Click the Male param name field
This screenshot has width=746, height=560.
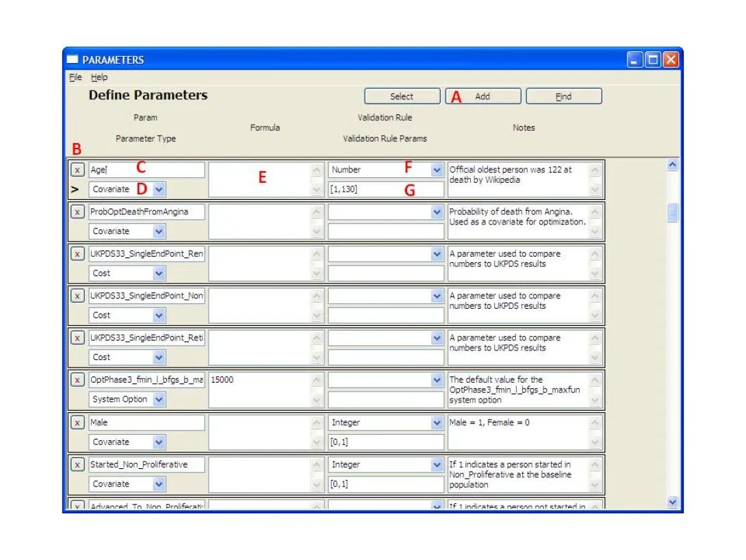[x=146, y=422]
